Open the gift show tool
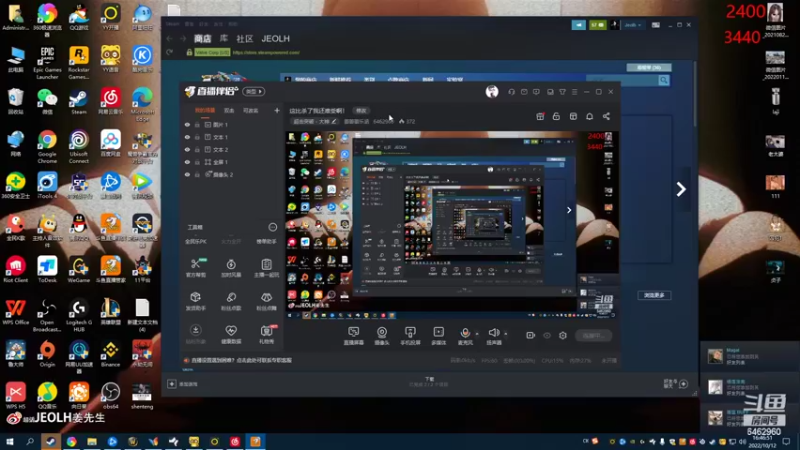Image resolution: width=800 pixels, height=450 pixels. coord(266,334)
